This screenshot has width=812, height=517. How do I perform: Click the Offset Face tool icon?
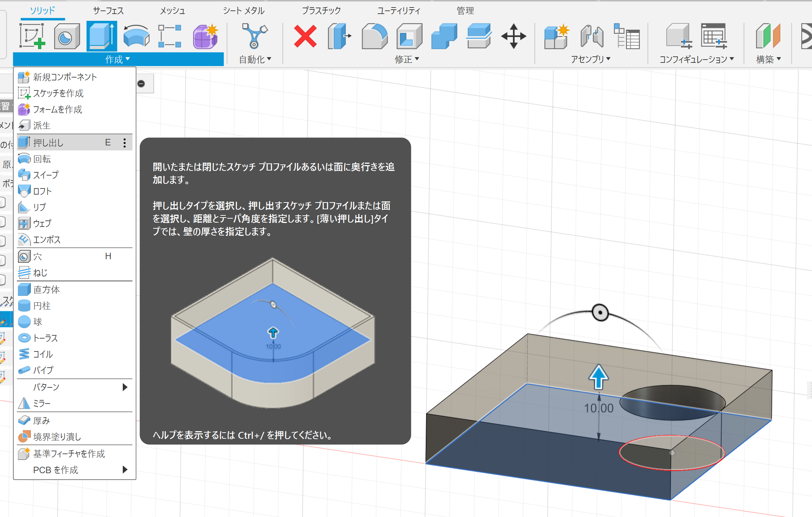click(479, 36)
